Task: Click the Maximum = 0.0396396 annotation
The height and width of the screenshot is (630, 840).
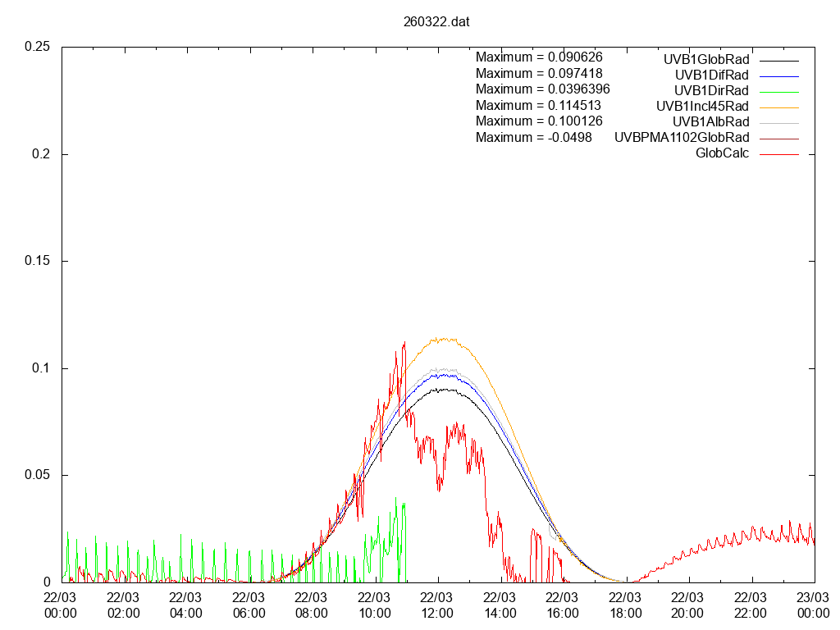Action: [x=542, y=89]
